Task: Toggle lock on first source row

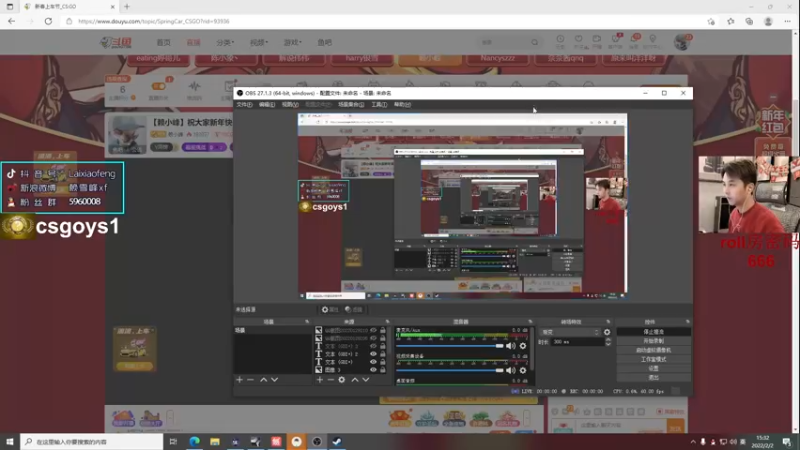Action: [383, 330]
